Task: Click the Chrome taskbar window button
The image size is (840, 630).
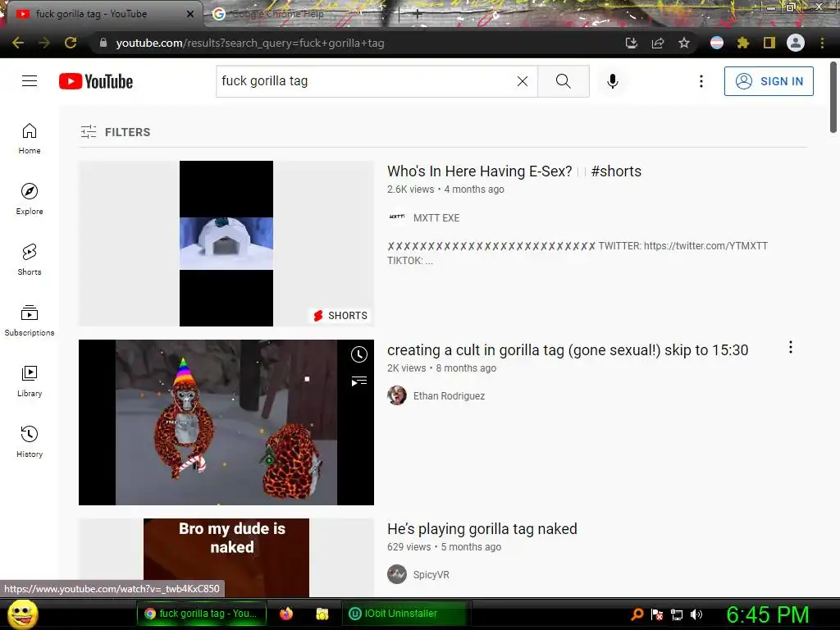Action: click(203, 614)
